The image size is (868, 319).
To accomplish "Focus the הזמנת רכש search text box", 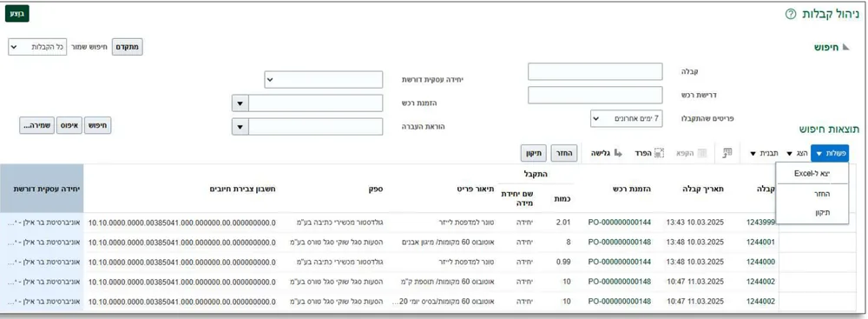I will coord(316,103).
